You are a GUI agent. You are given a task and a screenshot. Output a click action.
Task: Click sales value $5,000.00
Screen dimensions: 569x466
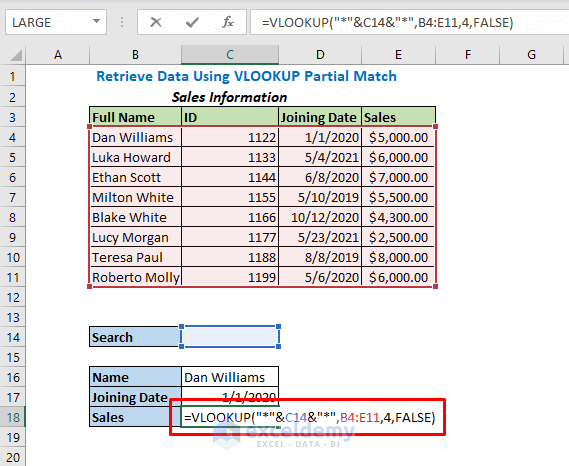398,138
